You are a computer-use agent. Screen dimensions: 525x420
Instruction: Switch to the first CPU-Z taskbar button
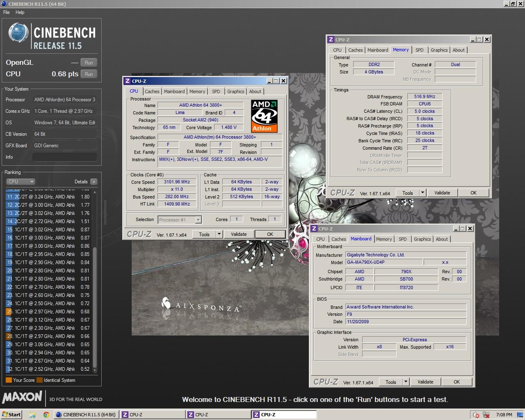(152, 415)
